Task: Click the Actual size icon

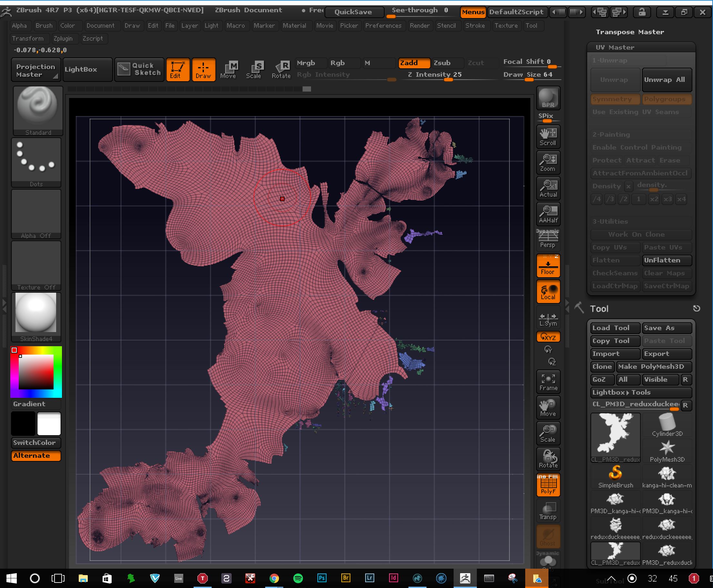Action: pyautogui.click(x=548, y=188)
